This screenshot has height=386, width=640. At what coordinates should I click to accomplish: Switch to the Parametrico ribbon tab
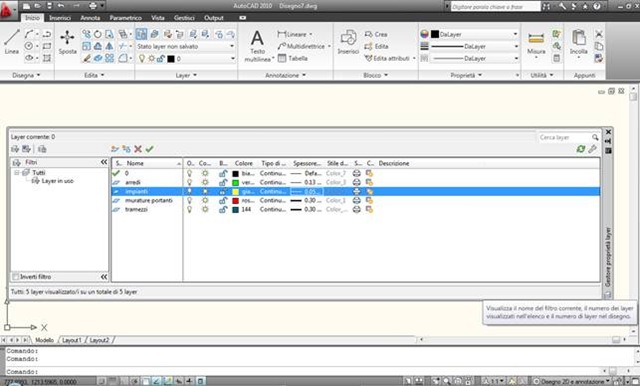point(126,18)
